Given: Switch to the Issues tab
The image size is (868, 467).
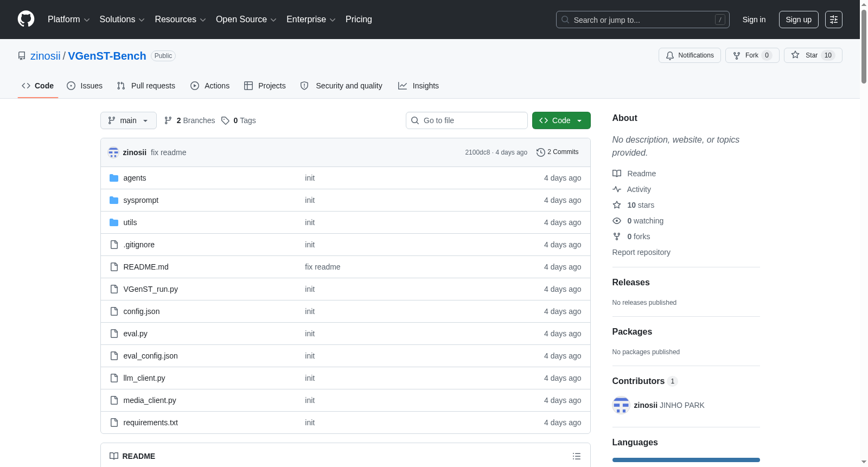Looking at the screenshot, I should 85,86.
